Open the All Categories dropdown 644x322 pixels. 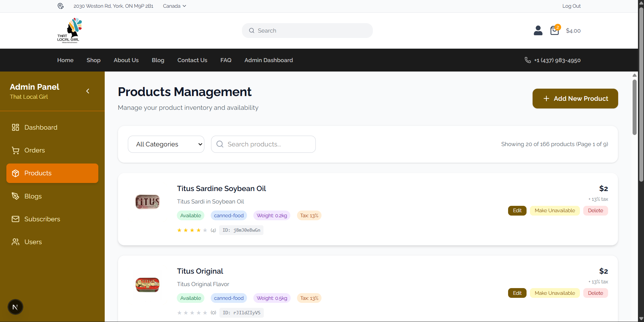166,144
